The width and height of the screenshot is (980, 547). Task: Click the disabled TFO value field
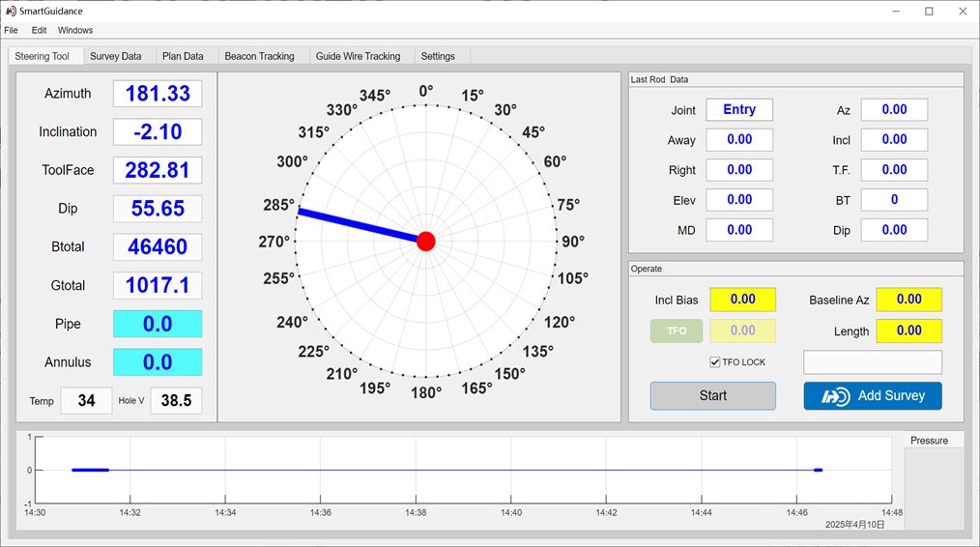[x=742, y=331]
